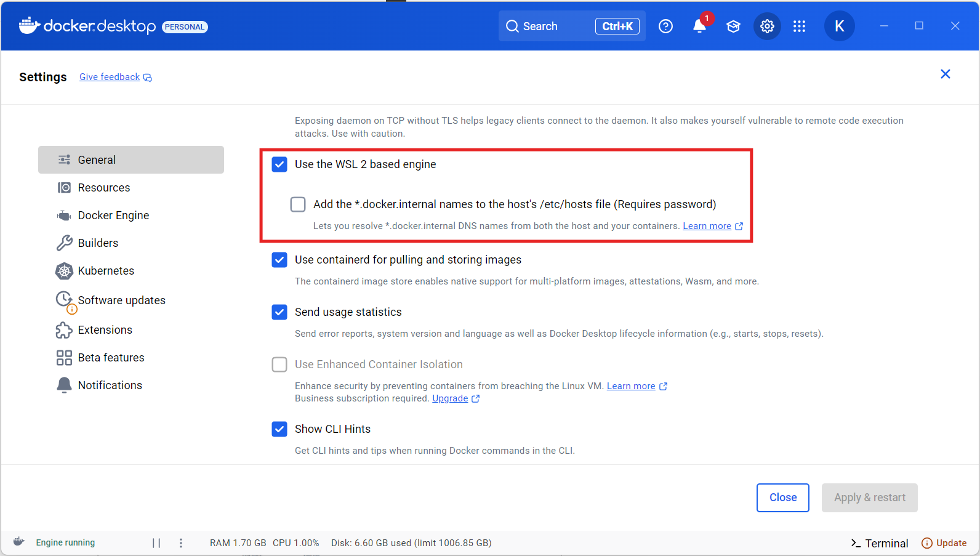Screen dimensions: 980x556
Task: Open Beta features settings section
Action: pyautogui.click(x=131, y=358)
